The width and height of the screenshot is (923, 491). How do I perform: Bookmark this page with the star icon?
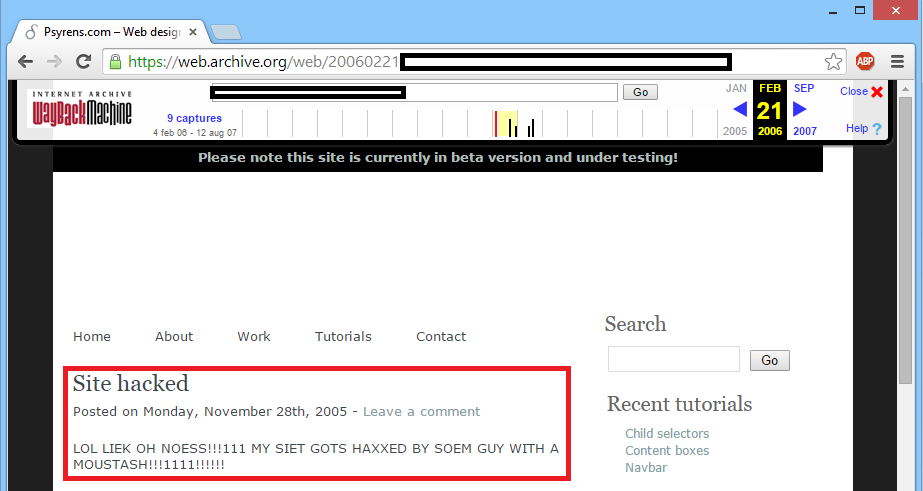[833, 61]
